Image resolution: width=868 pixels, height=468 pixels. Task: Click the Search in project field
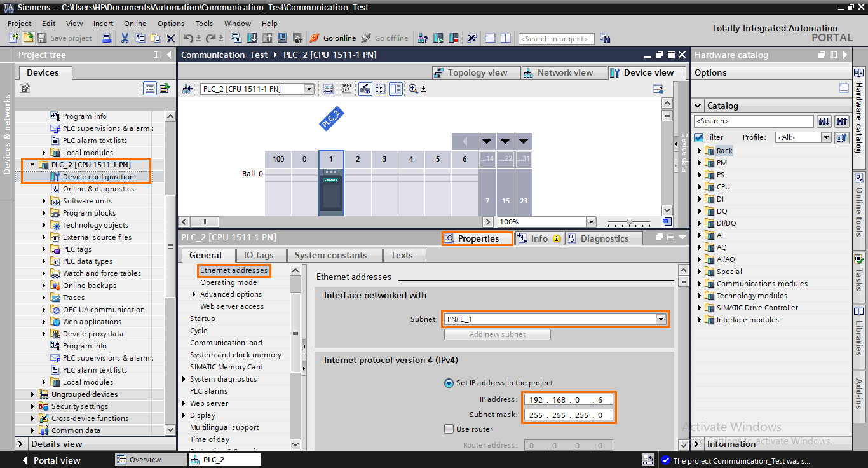556,38
